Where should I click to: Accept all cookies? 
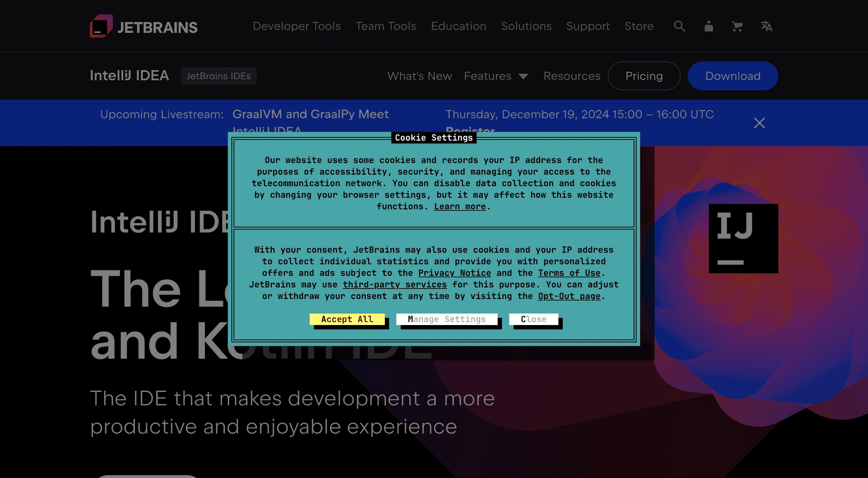(x=347, y=319)
